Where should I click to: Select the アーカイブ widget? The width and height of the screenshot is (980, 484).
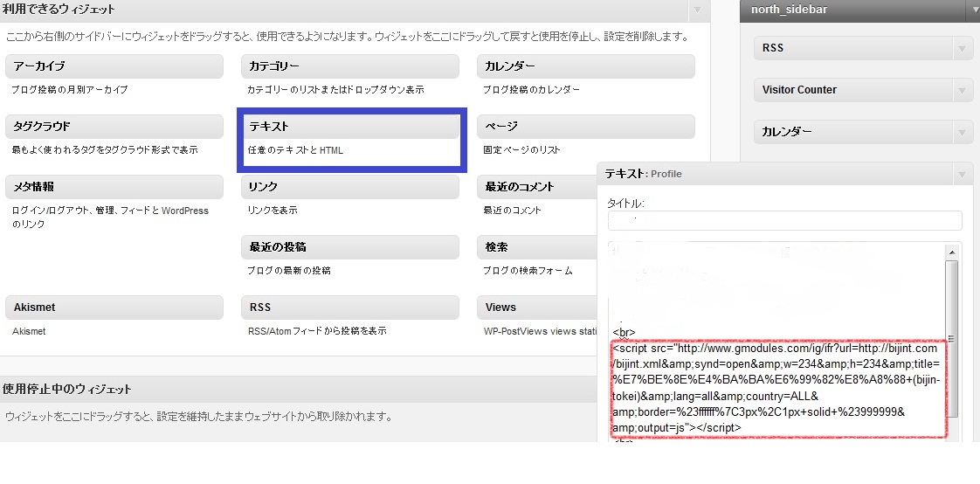click(x=114, y=66)
